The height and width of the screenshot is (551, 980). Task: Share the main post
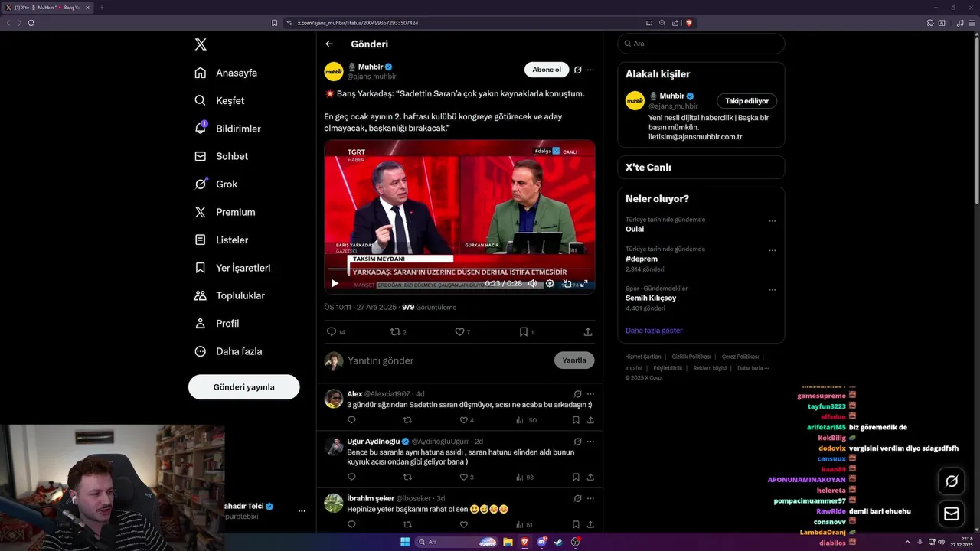coord(588,332)
